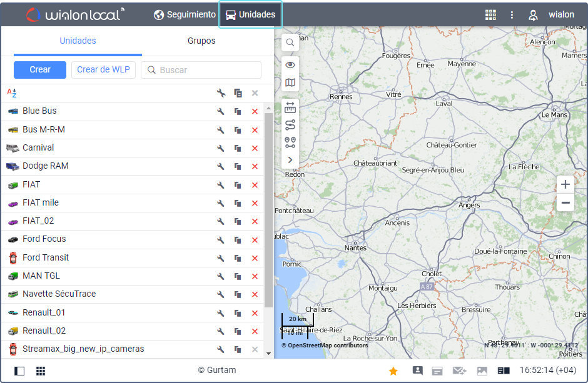Open the map search tool
Viewport: 588px width, 383px height.
290,43
